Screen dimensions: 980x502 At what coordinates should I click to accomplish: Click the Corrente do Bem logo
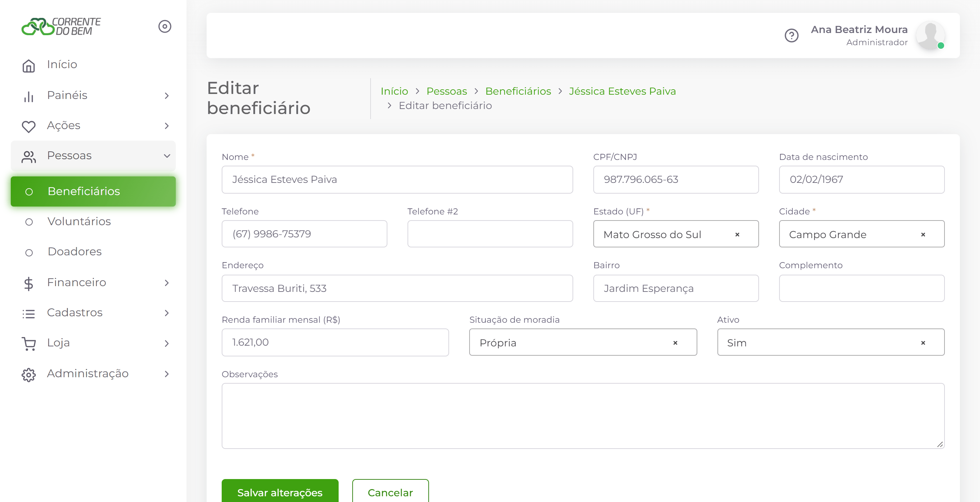point(61,27)
